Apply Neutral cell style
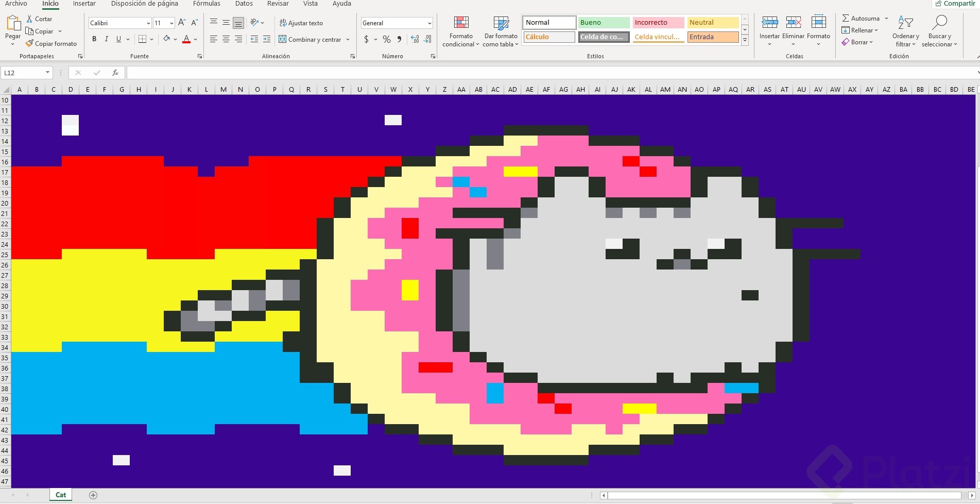Image resolution: width=980 pixels, height=504 pixels. [x=713, y=22]
